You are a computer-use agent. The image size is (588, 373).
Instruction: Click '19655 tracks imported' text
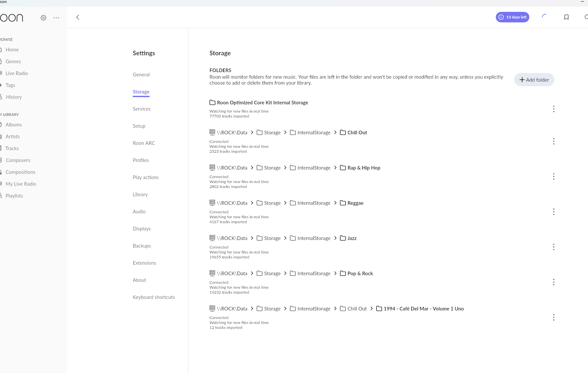pos(229,257)
